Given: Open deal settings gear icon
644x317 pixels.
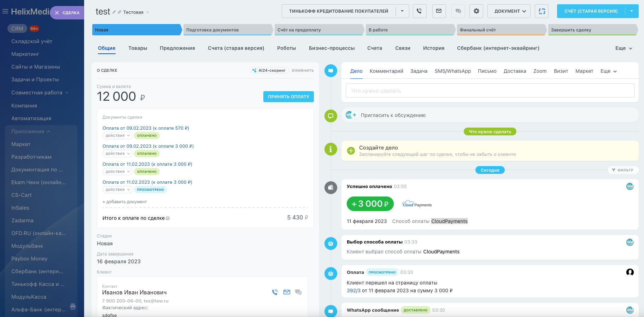Looking at the screenshot, I should (476, 11).
